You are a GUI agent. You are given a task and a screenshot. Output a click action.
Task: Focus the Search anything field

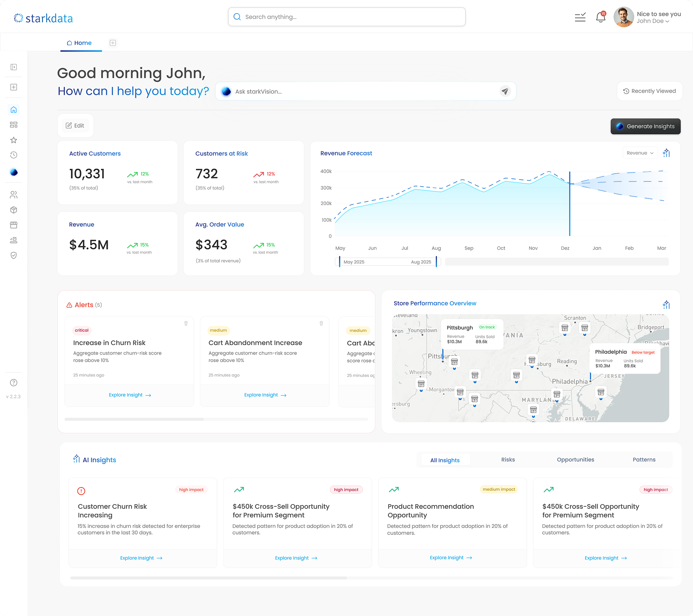coord(346,17)
